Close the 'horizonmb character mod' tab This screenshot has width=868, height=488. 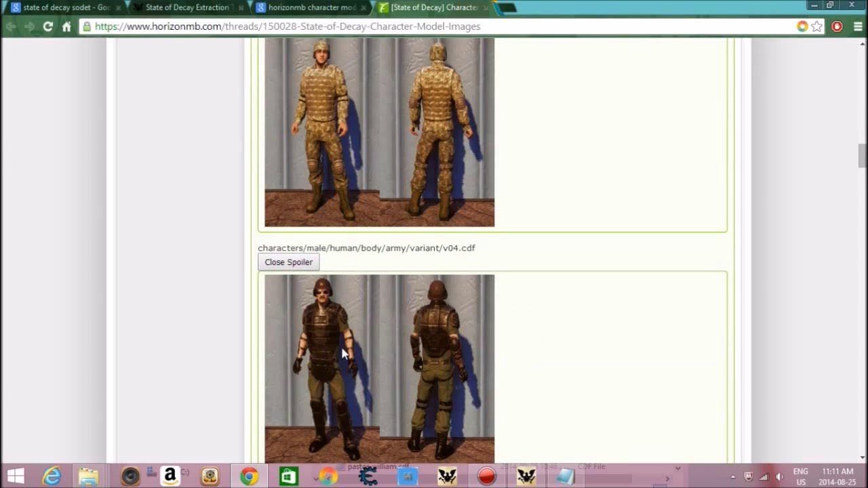click(363, 7)
